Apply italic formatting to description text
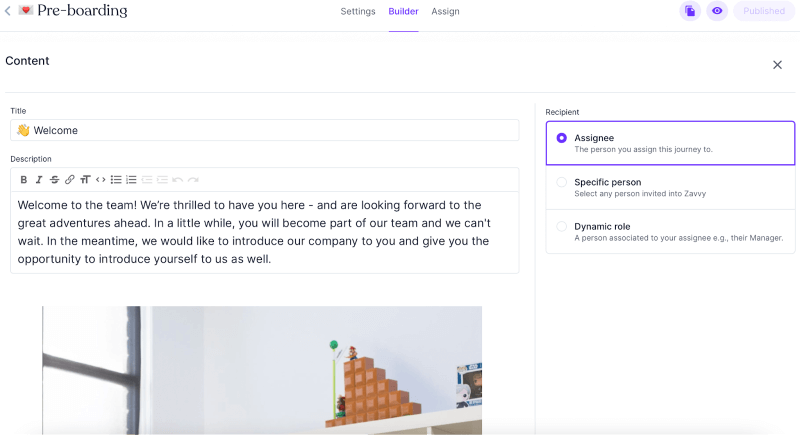The height and width of the screenshot is (435, 800). coord(39,180)
